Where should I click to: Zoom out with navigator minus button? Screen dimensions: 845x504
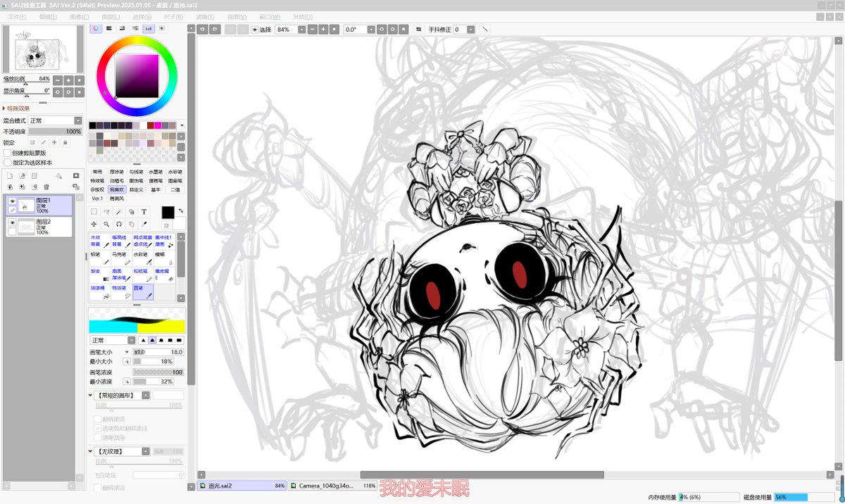tap(58, 80)
